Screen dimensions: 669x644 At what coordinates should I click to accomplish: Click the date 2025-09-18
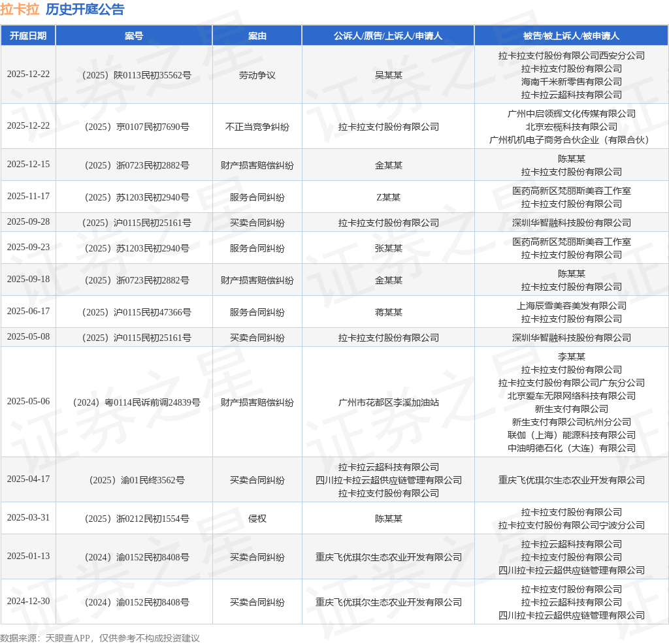(28, 280)
